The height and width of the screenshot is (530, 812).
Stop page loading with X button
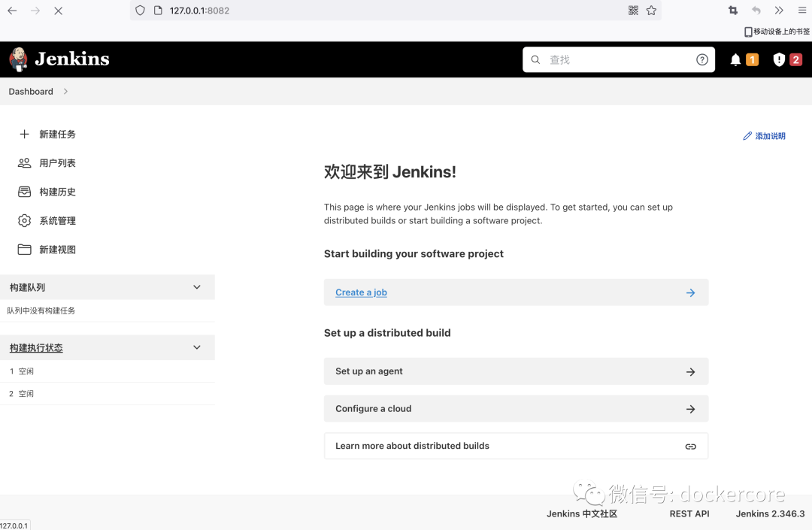point(58,11)
